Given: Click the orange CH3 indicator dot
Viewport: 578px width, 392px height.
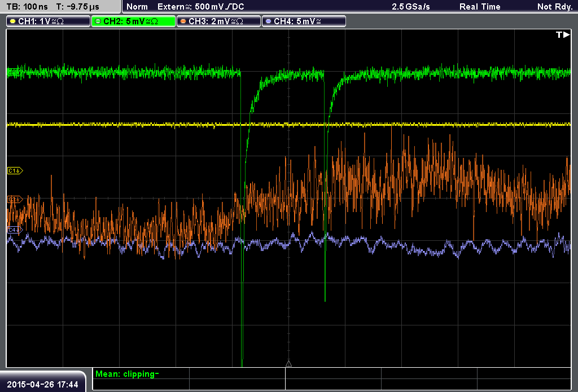Looking at the screenshot, I should [183, 21].
